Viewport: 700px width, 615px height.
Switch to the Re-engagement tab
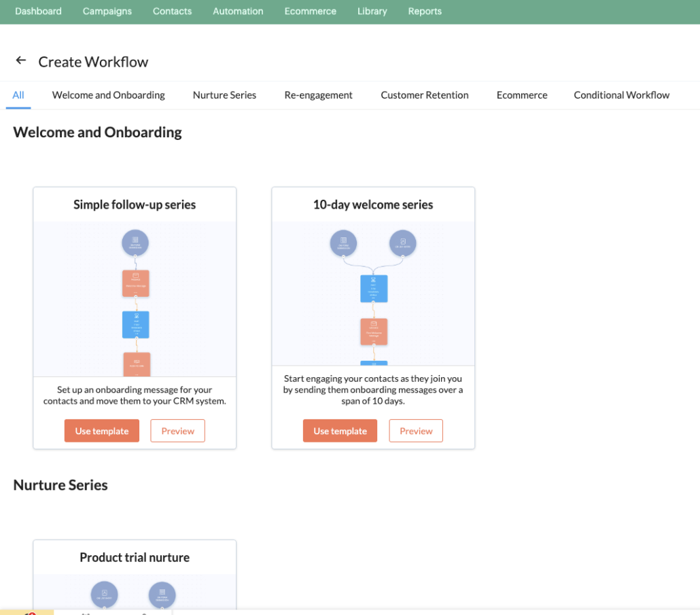318,95
